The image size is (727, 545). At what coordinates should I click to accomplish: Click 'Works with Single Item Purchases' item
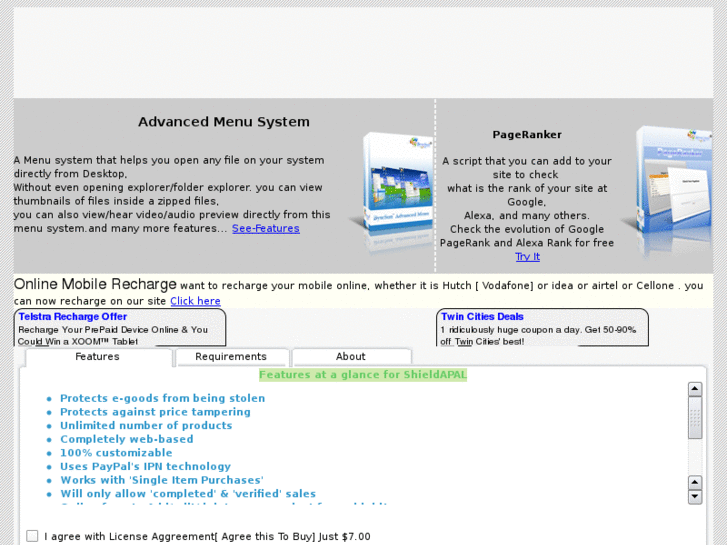(162, 480)
